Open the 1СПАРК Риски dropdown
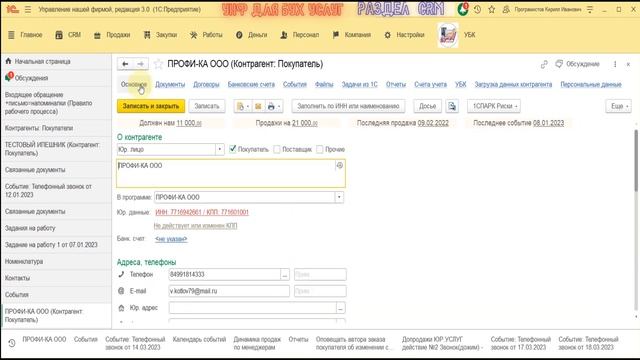 pos(494,106)
